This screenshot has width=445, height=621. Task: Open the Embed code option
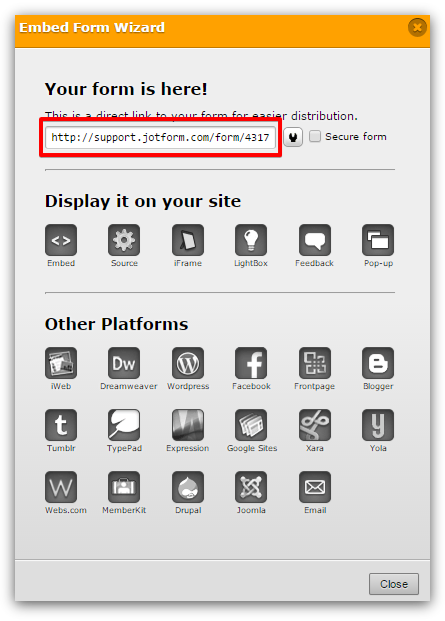(61, 240)
